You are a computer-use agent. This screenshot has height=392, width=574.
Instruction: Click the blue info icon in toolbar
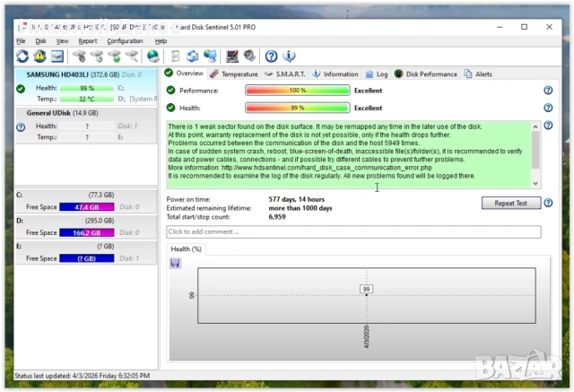click(x=289, y=56)
